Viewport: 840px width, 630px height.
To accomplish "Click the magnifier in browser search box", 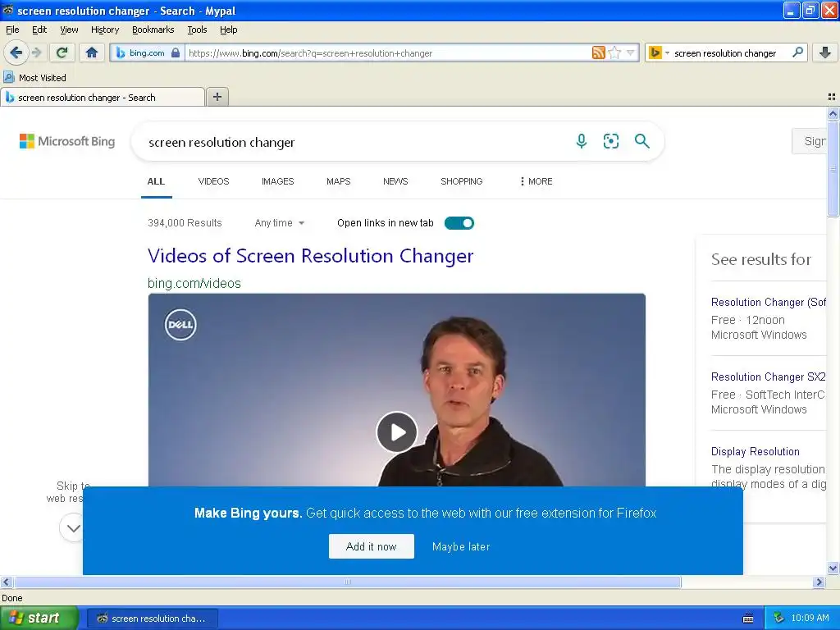I will tap(797, 52).
